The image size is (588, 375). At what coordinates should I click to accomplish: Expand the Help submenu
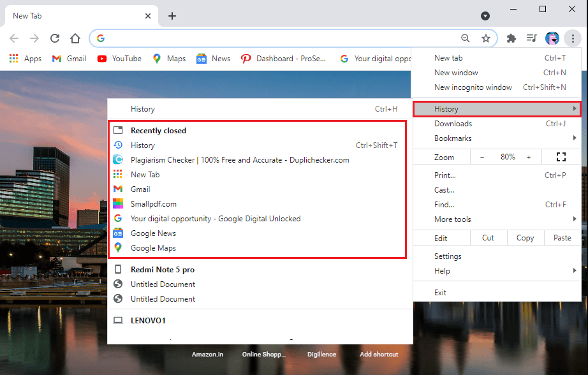click(497, 271)
